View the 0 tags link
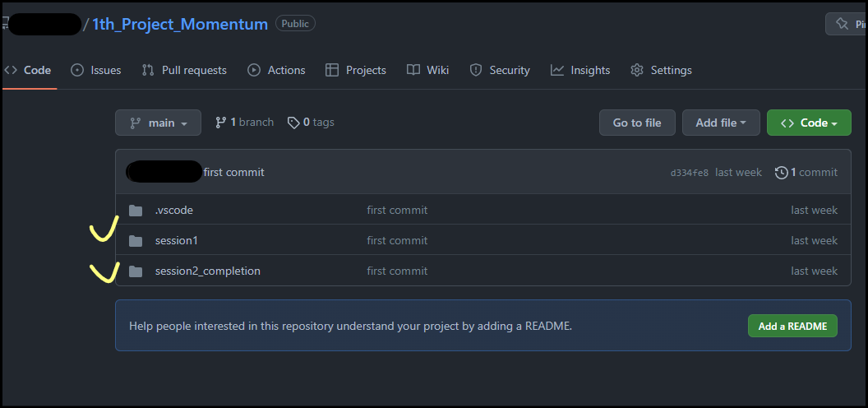 click(311, 122)
